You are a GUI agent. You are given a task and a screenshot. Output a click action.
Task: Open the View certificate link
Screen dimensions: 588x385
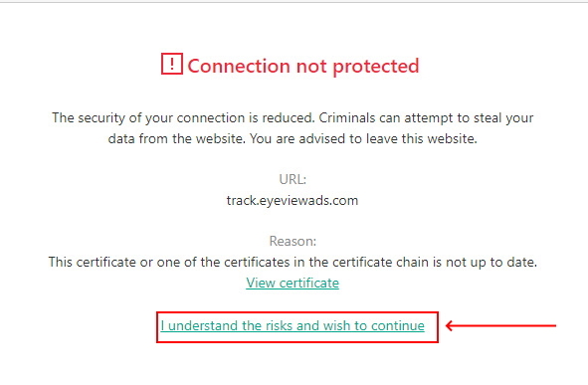click(x=293, y=283)
